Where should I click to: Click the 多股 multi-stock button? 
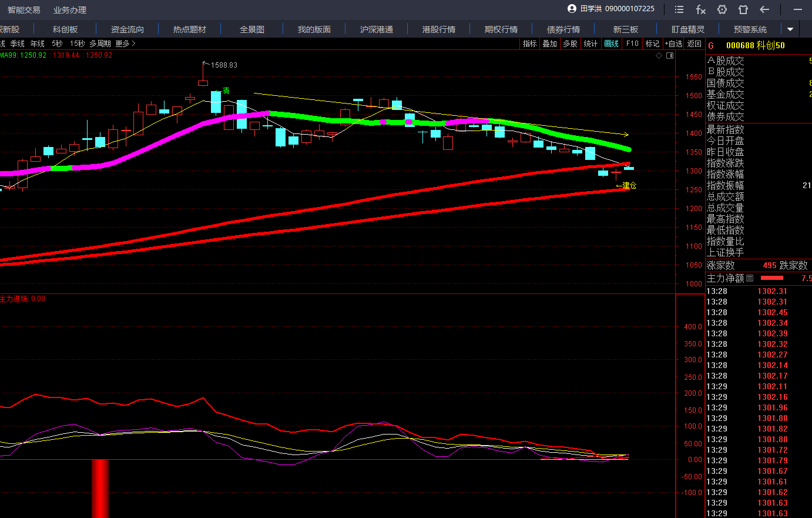pyautogui.click(x=570, y=44)
